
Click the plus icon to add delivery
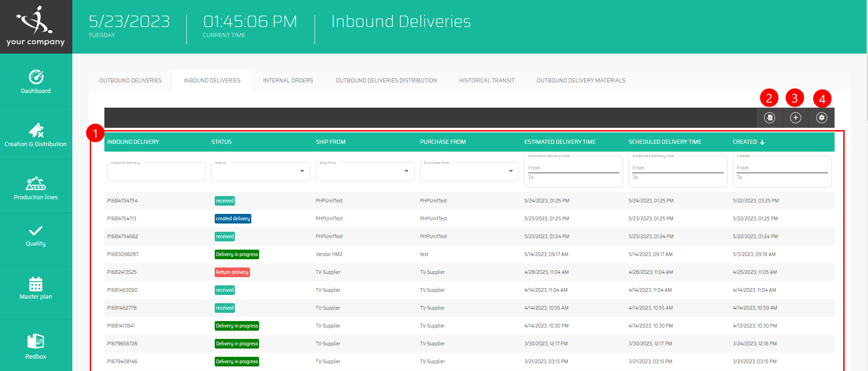[796, 118]
